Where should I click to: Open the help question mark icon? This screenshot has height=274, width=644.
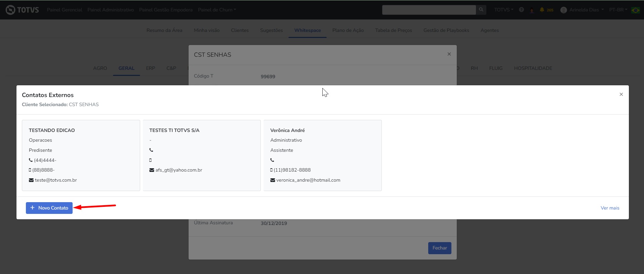[x=521, y=10]
